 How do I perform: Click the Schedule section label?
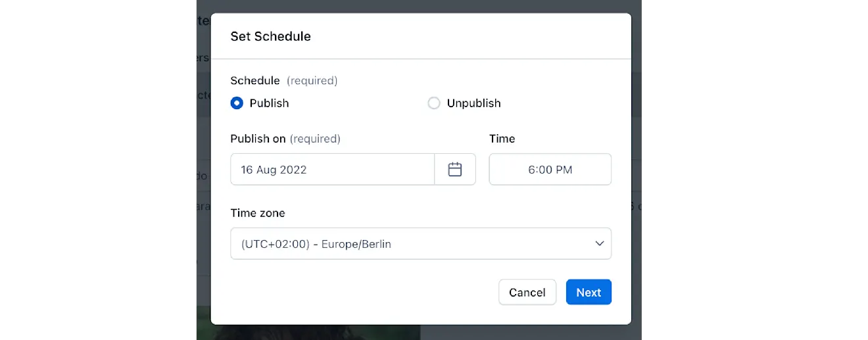(255, 81)
